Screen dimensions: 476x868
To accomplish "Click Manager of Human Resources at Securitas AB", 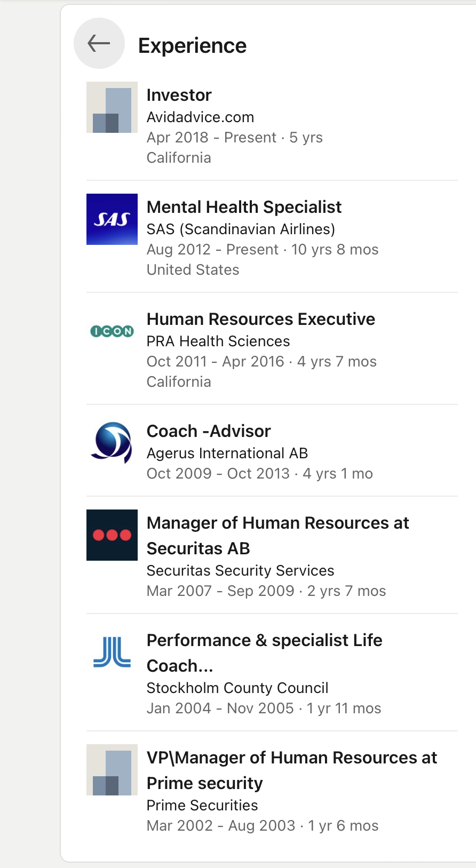I will point(277,535).
